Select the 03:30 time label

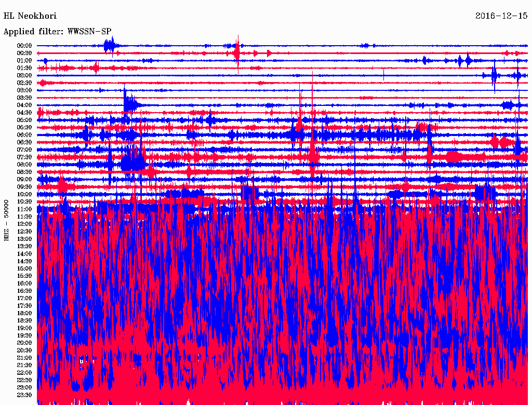[x=24, y=98]
